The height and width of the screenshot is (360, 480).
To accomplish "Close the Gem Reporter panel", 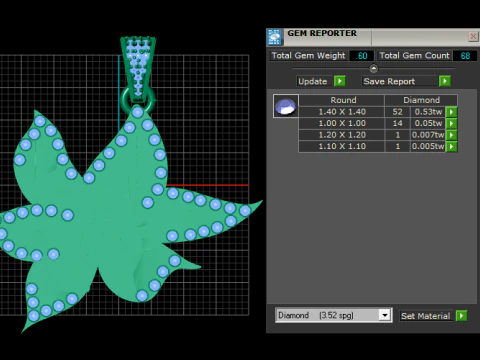I will click(473, 36).
